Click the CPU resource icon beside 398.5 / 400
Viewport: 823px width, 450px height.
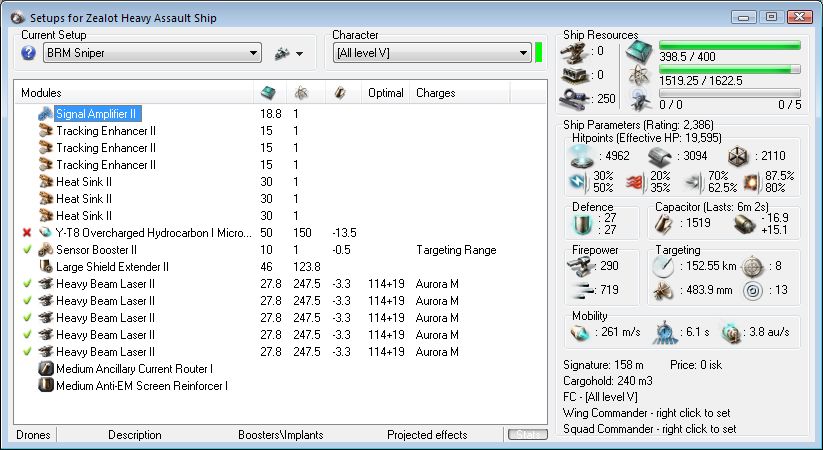(x=639, y=51)
